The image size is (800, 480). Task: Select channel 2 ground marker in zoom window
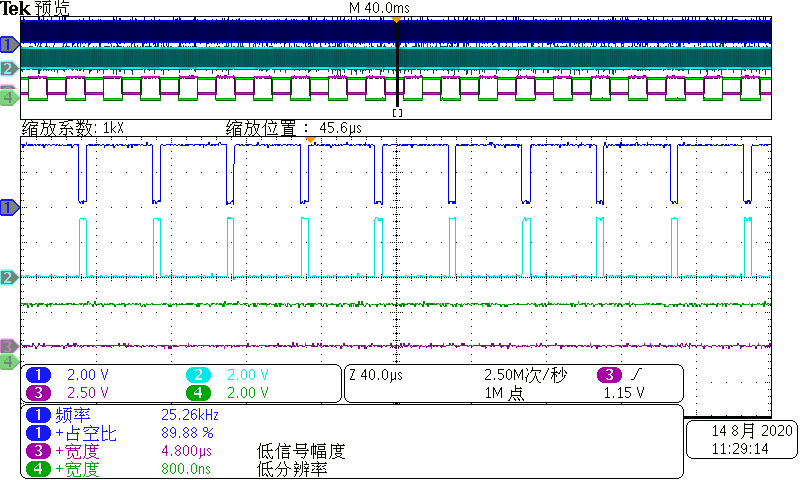[9, 277]
